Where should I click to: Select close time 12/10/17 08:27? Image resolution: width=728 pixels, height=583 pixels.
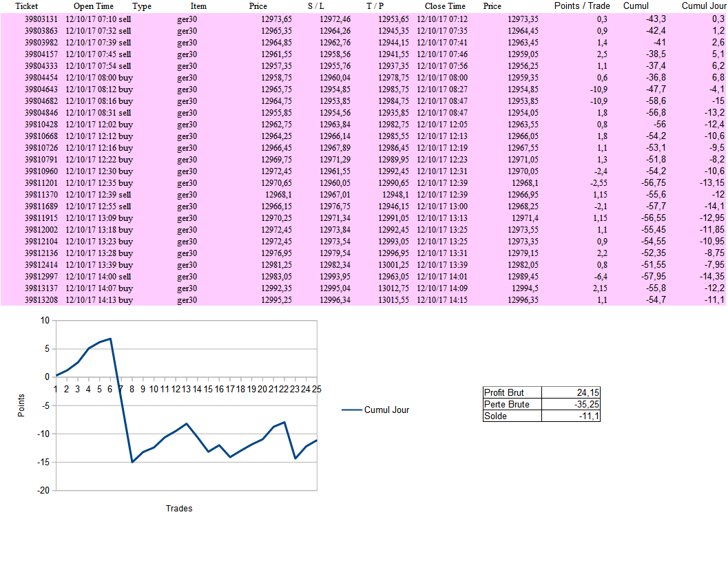click(442, 89)
